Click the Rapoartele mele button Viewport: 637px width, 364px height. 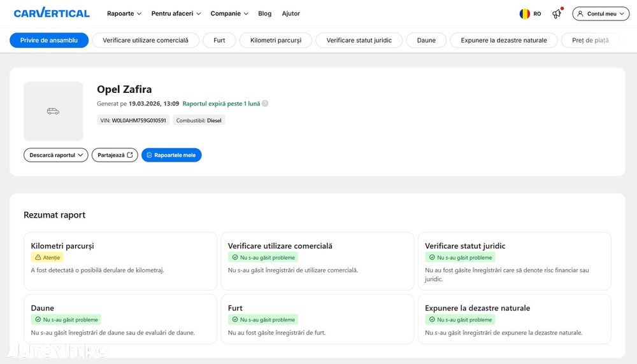171,155
